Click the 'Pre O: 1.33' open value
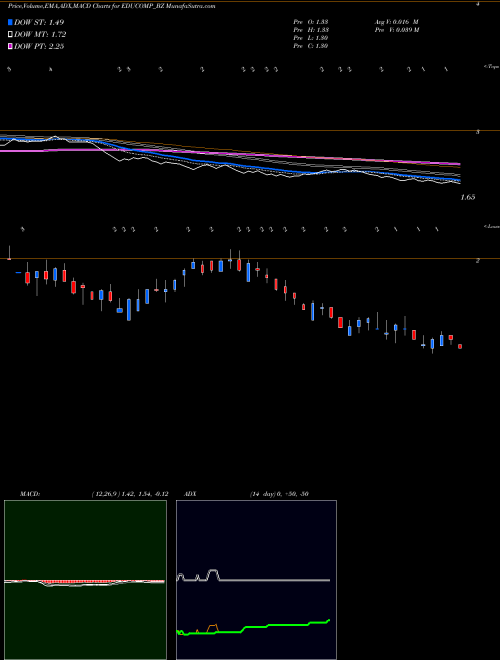The width and height of the screenshot is (500, 660). click(311, 22)
